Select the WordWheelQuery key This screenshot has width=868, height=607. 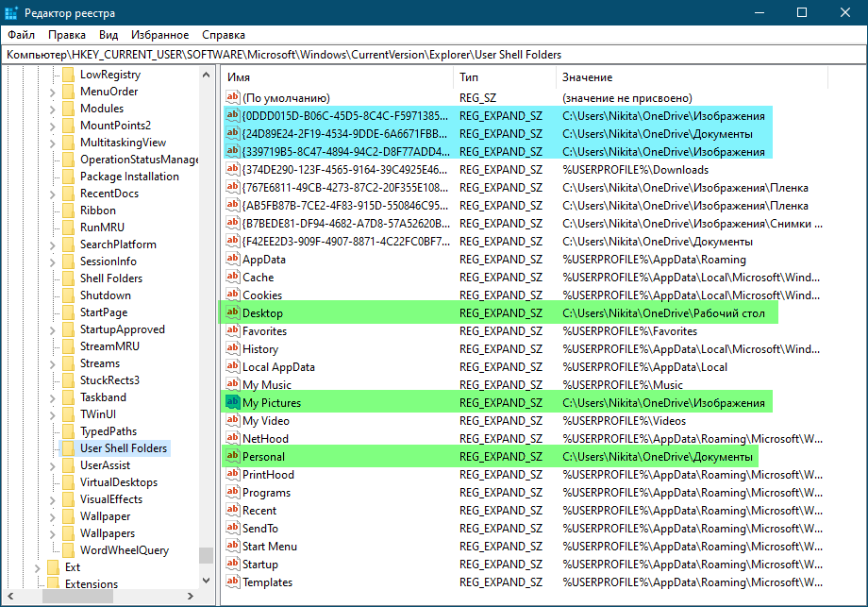[125, 550]
